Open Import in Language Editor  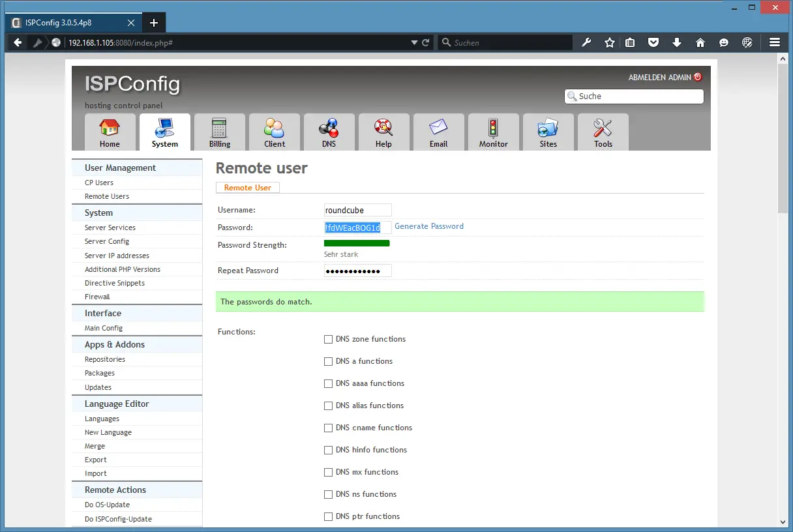click(96, 473)
